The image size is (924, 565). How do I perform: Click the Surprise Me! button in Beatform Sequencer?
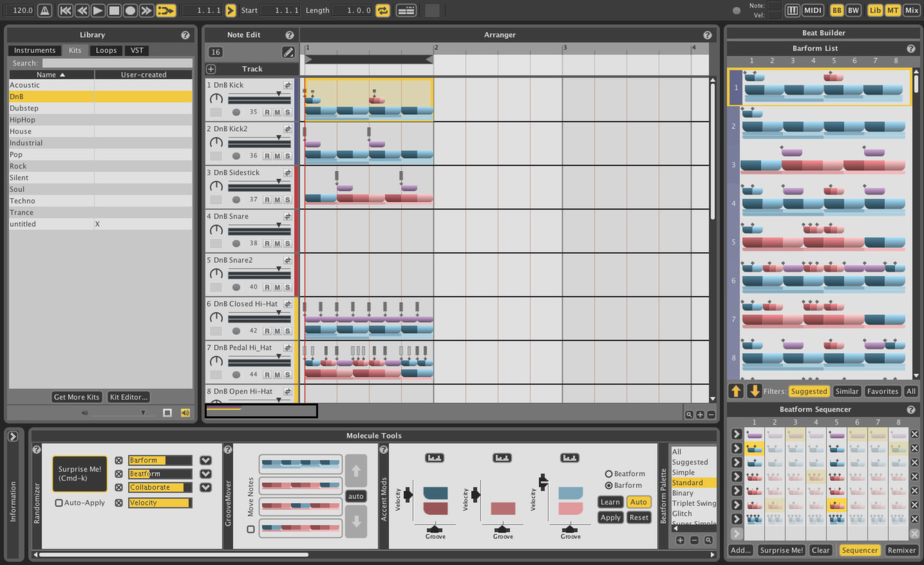pyautogui.click(x=781, y=550)
